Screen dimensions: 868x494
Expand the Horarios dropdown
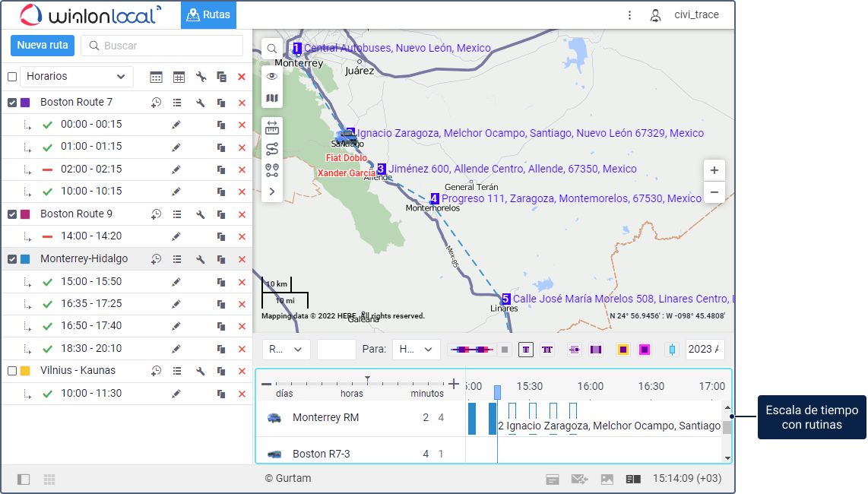tap(77, 77)
